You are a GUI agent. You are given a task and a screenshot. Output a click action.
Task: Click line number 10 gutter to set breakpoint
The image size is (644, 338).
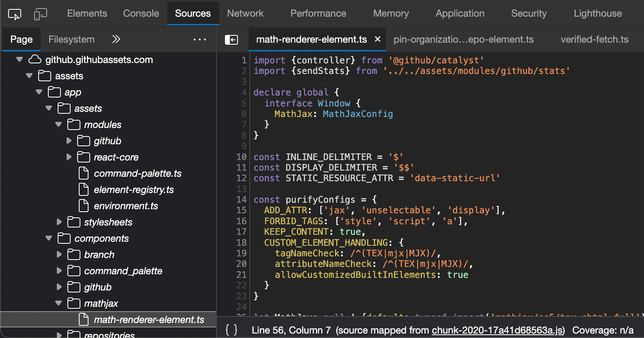[x=241, y=157]
